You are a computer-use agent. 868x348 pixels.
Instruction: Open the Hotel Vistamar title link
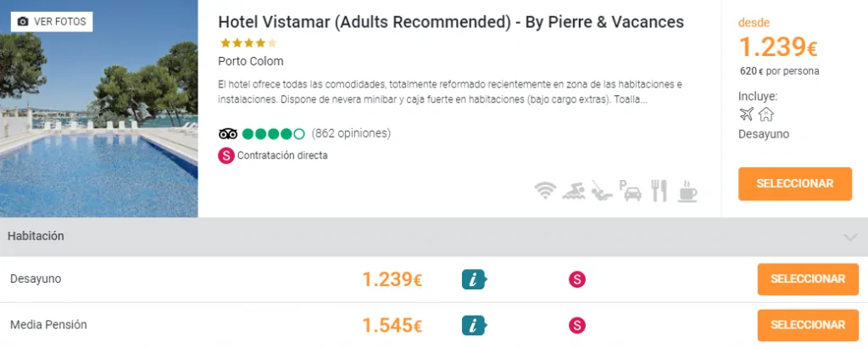click(x=450, y=22)
